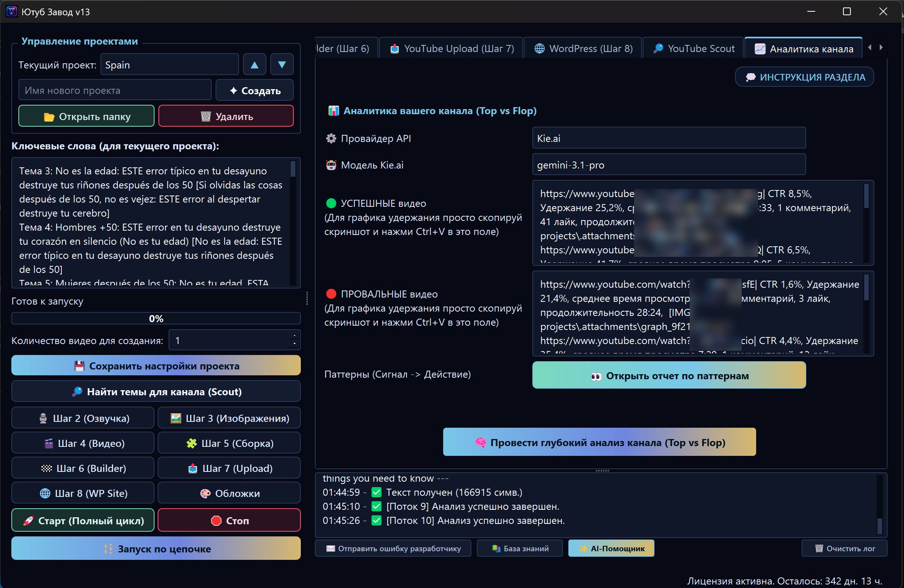Run Step 2 voiceover
Viewport: 904px width, 588px height.
coord(83,418)
